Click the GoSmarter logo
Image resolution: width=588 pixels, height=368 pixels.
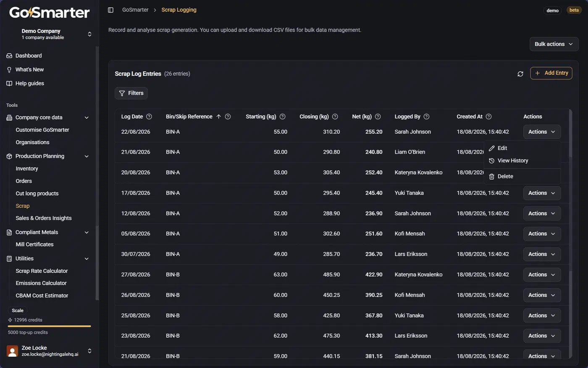tap(50, 13)
